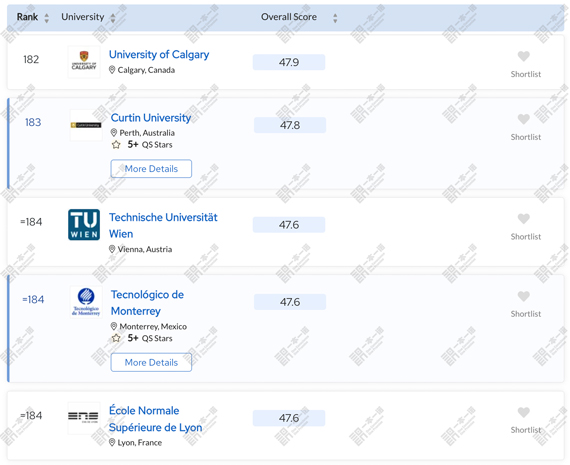Sort by University column arrows
The width and height of the screenshot is (570, 465).
click(x=113, y=18)
